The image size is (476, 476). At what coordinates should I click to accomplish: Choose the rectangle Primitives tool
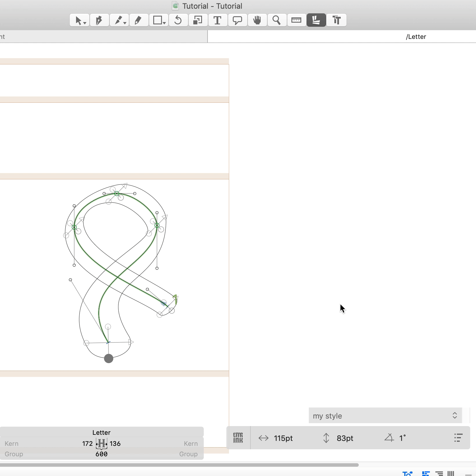pos(159,20)
